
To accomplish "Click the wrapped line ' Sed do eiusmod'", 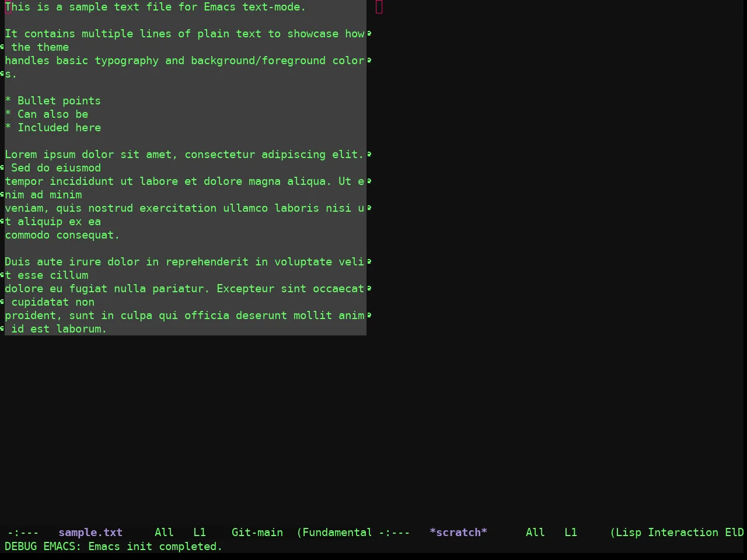I will click(56, 168).
